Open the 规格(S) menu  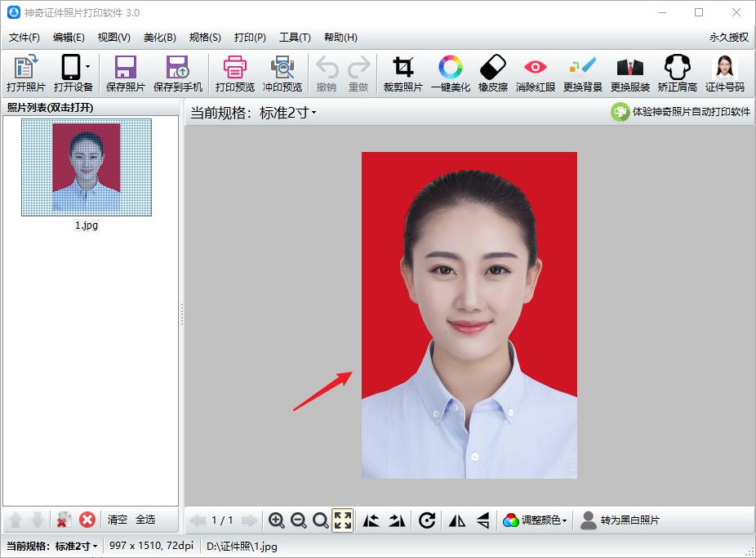(206, 37)
